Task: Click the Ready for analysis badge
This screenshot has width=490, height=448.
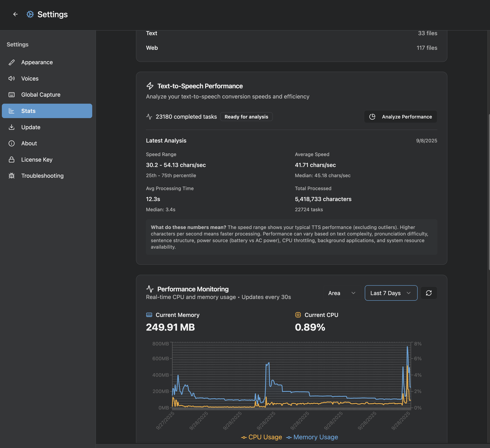Action: 246,117
